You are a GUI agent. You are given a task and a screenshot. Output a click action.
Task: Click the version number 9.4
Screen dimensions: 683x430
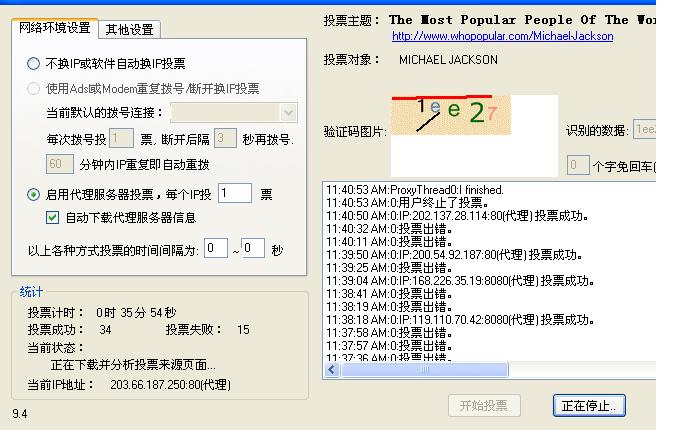(20, 413)
